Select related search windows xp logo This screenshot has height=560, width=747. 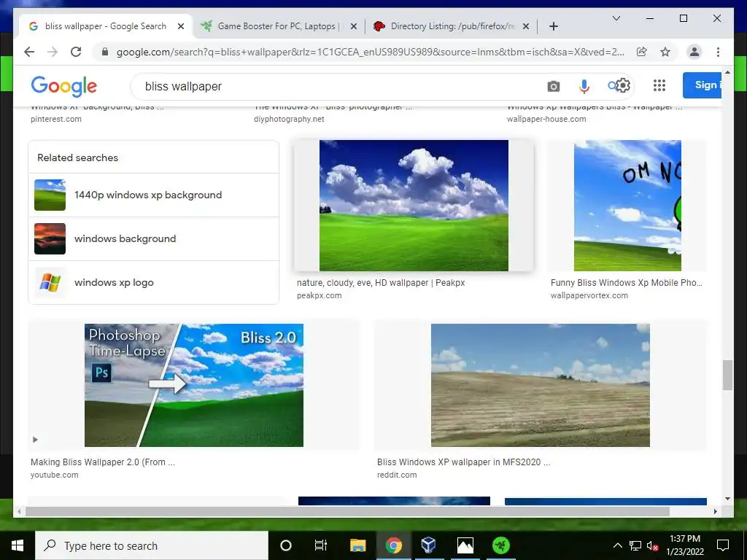point(153,282)
